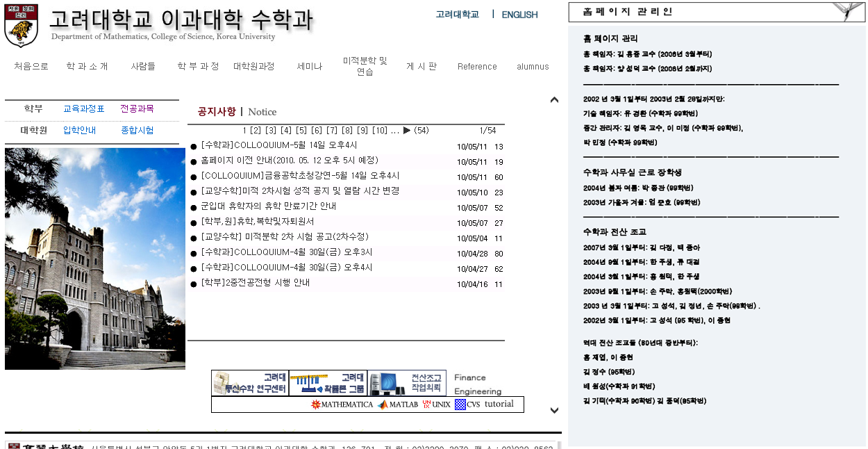The height and width of the screenshot is (449, 868).
Task: Open the Mathematica tutorial icon link
Action: coord(316,405)
